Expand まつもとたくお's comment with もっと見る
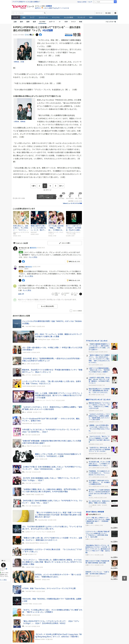The height and width of the screenshot is (644, 129). (x=33, y=257)
